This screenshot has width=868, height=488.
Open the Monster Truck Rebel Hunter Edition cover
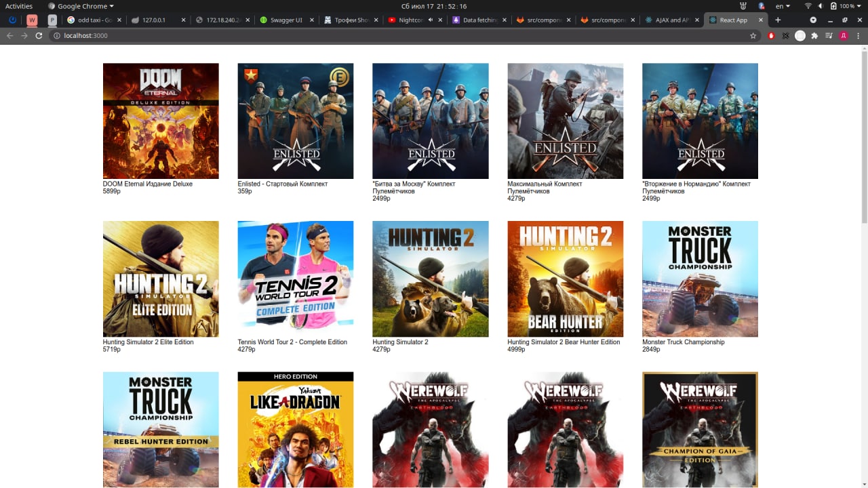[161, 430]
